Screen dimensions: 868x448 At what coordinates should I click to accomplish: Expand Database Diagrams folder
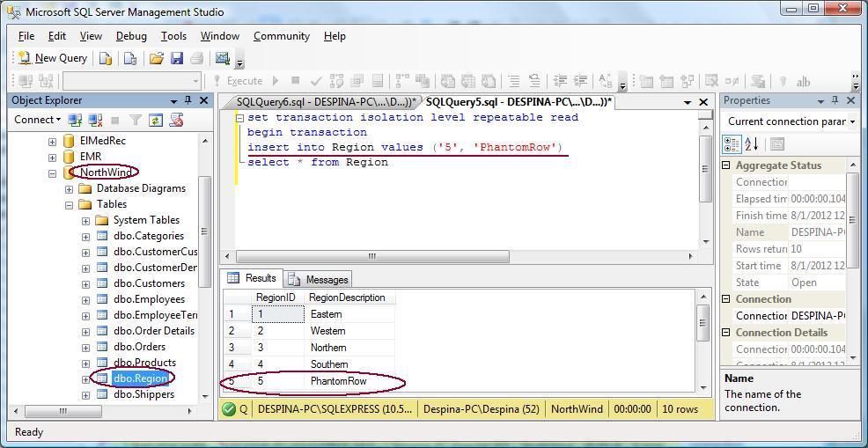(70, 189)
